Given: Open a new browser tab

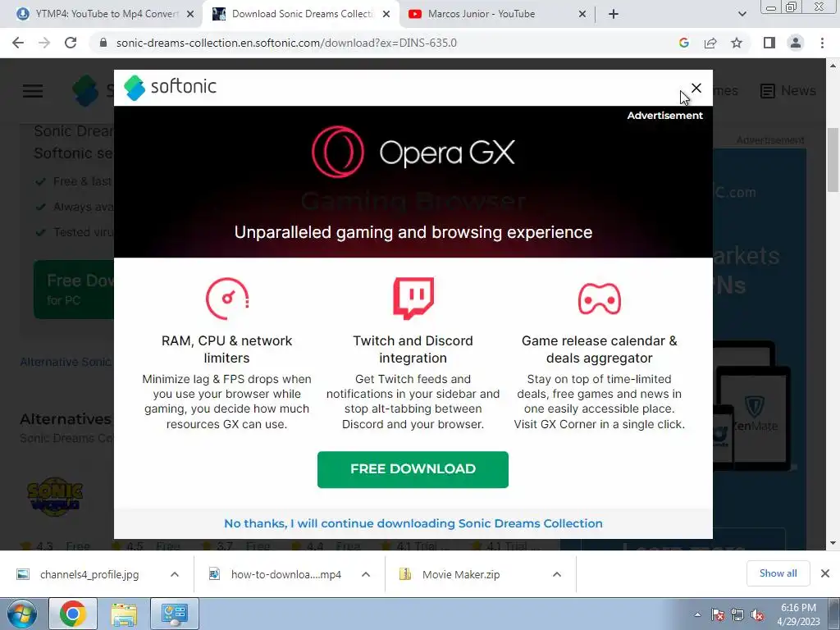Looking at the screenshot, I should click(x=614, y=15).
